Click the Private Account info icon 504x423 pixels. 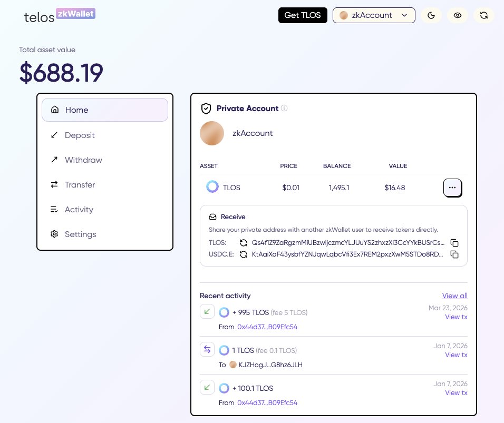(x=284, y=108)
